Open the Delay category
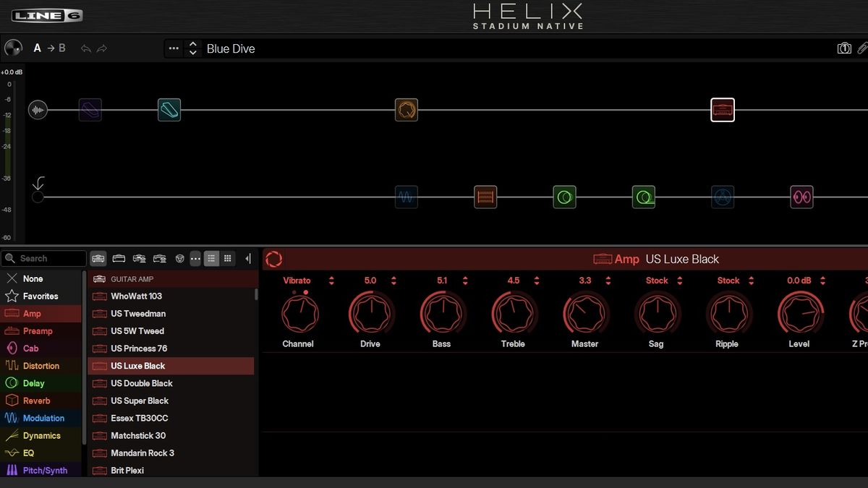The image size is (868, 488). pos(42,383)
